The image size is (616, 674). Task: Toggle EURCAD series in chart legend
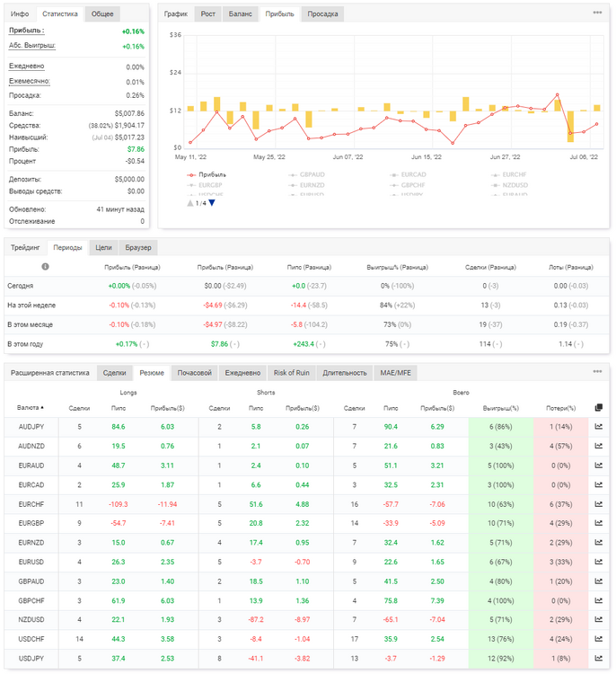tap(408, 174)
